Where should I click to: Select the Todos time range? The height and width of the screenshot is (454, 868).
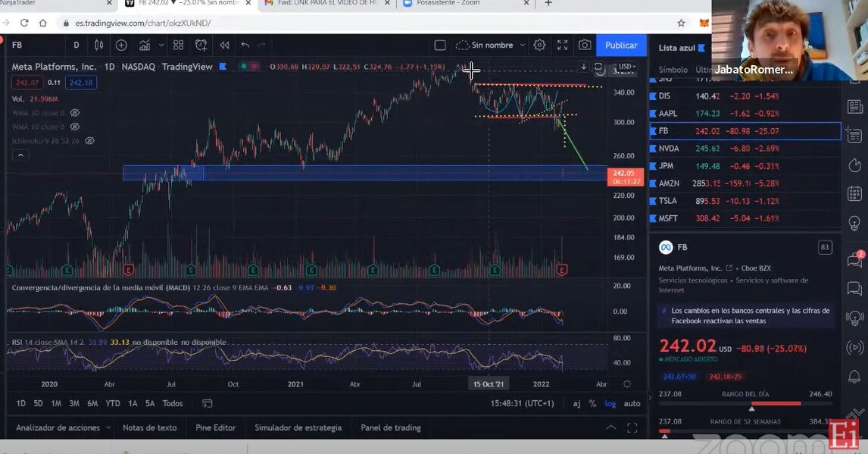(173, 404)
